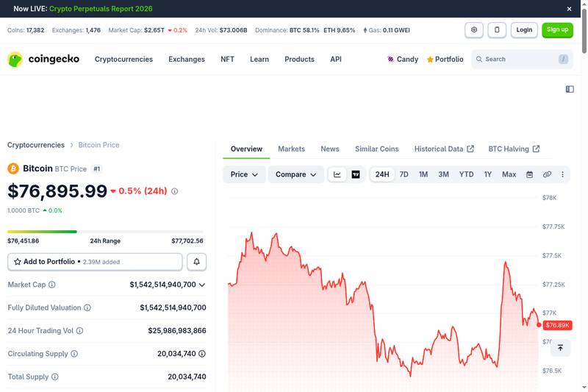
Task: Select the YTD time range
Action: (x=467, y=174)
